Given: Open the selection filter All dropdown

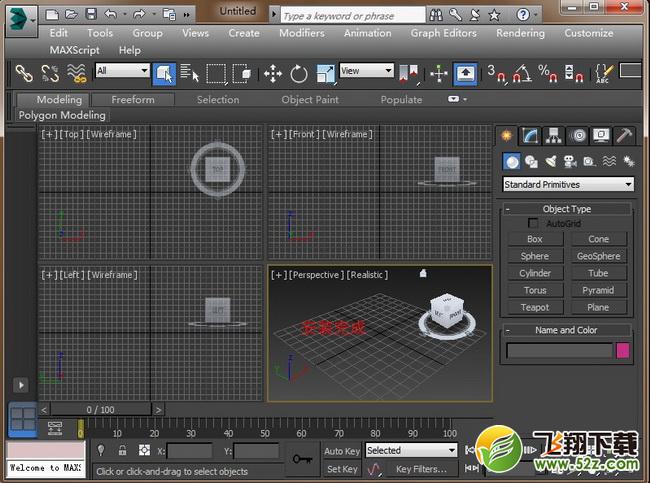Looking at the screenshot, I should point(122,70).
